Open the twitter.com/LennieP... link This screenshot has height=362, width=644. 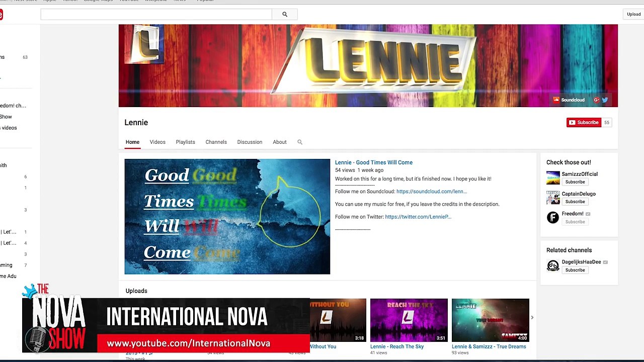click(418, 217)
